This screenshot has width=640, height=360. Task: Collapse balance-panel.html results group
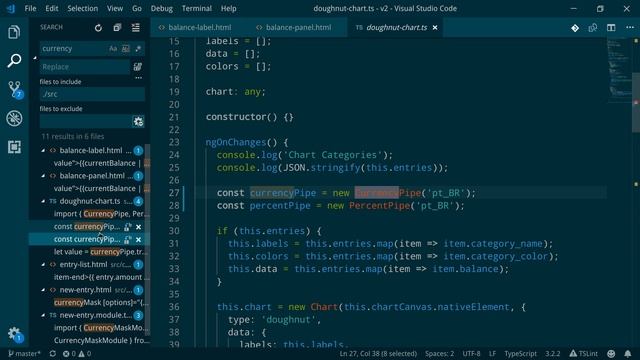tap(43, 176)
